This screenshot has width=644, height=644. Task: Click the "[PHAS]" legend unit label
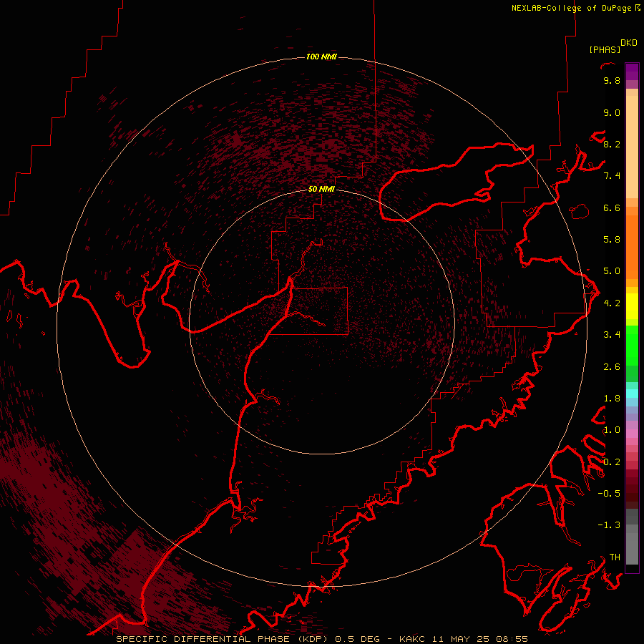click(605, 49)
